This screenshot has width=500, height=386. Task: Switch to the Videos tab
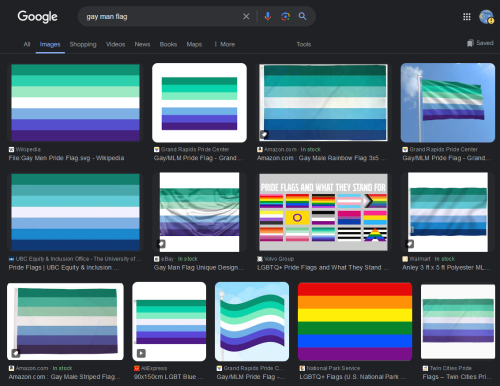point(115,44)
